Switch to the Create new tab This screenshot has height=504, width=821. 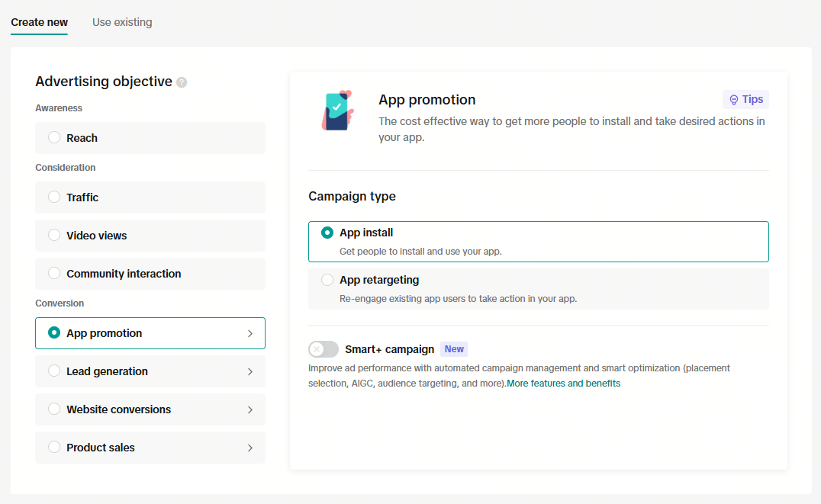click(39, 22)
